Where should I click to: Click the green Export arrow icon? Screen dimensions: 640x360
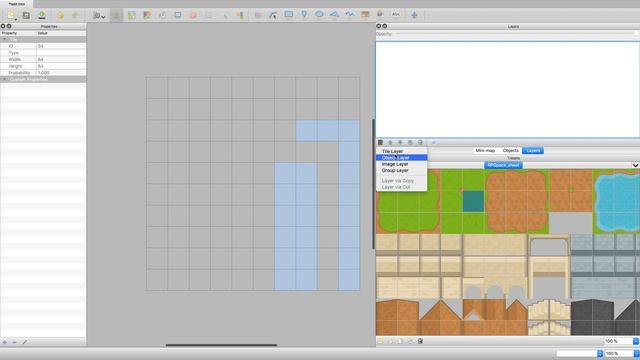[42, 16]
